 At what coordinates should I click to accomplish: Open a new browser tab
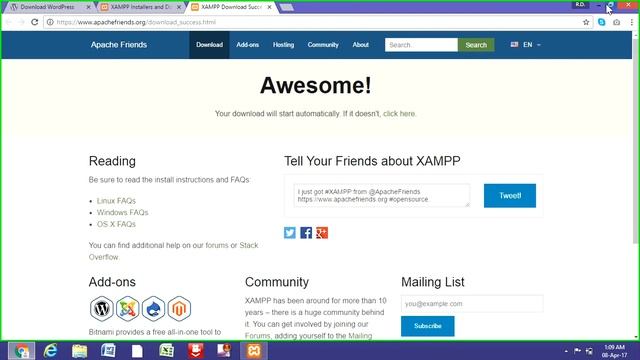pos(287,7)
